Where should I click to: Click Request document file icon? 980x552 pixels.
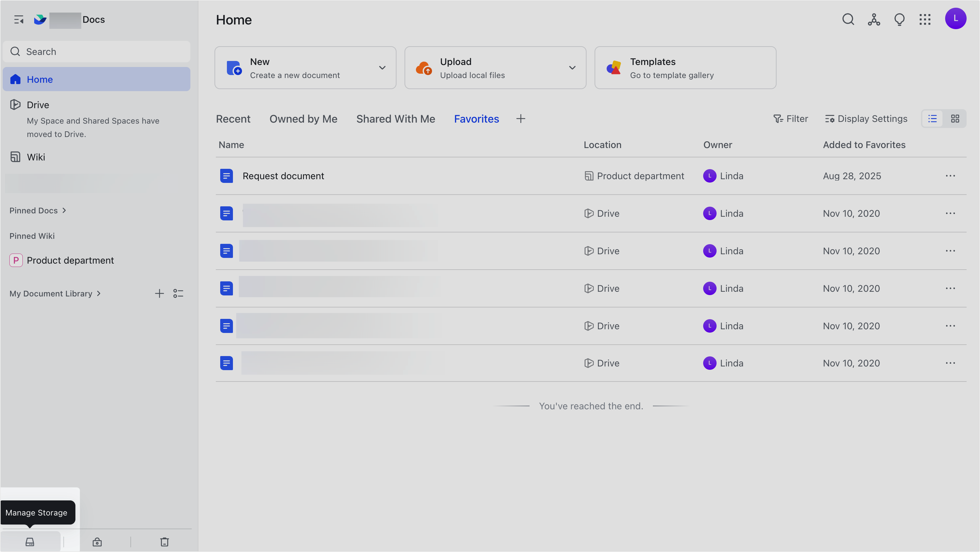click(226, 176)
